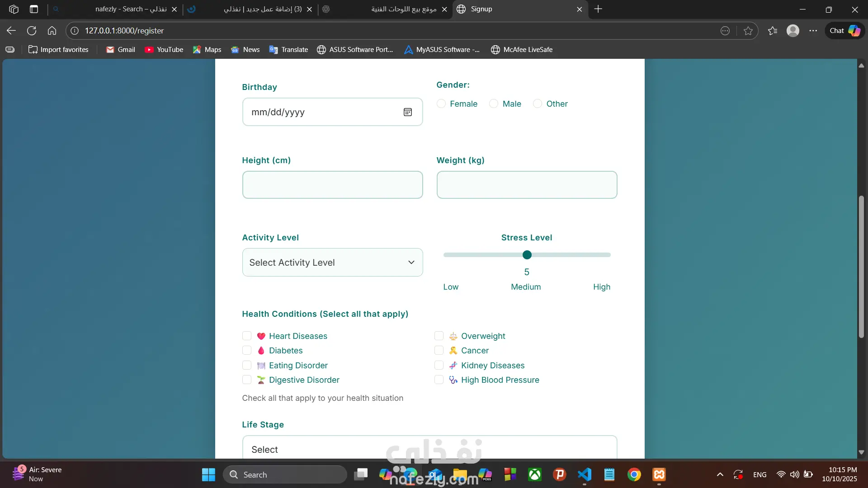Open the Birthday calendar picker icon
868x488 pixels.
[x=407, y=112]
